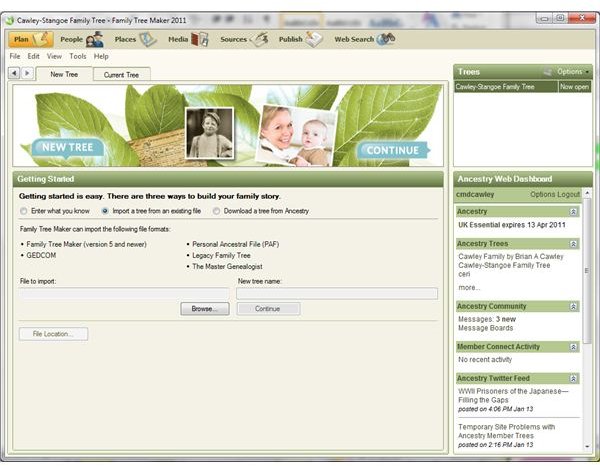
Task: Click the NEW TREE banner label
Action: (x=67, y=147)
